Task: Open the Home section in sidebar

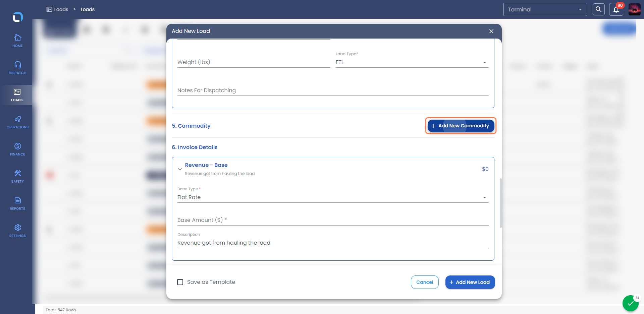Action: [x=17, y=41]
